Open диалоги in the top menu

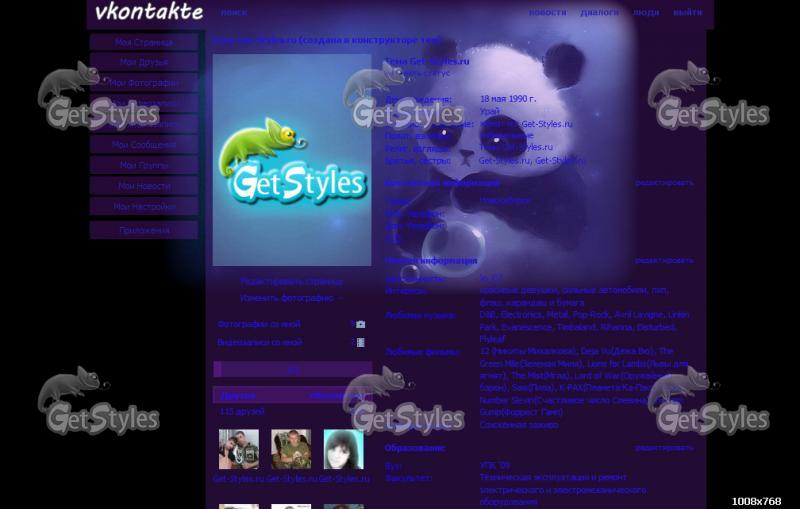tap(599, 12)
